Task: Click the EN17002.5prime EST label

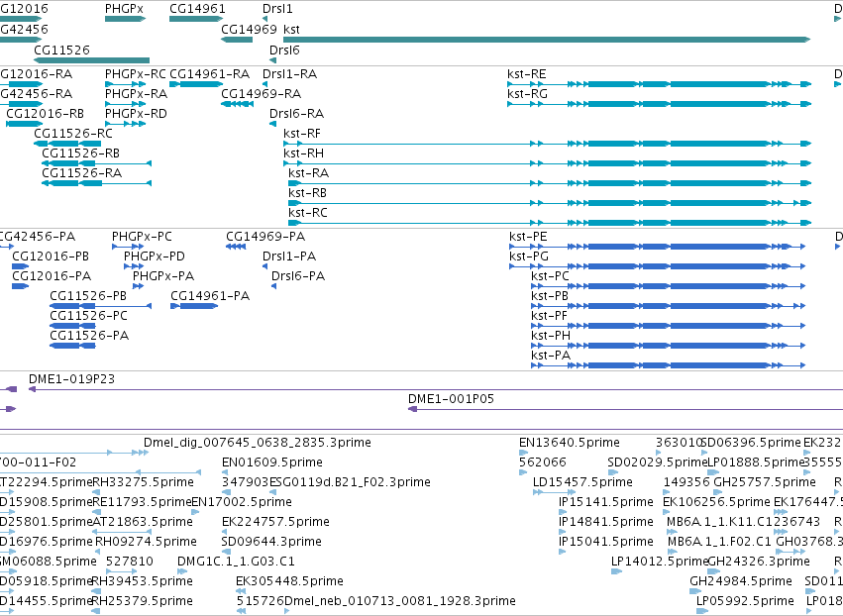Action: (x=242, y=502)
